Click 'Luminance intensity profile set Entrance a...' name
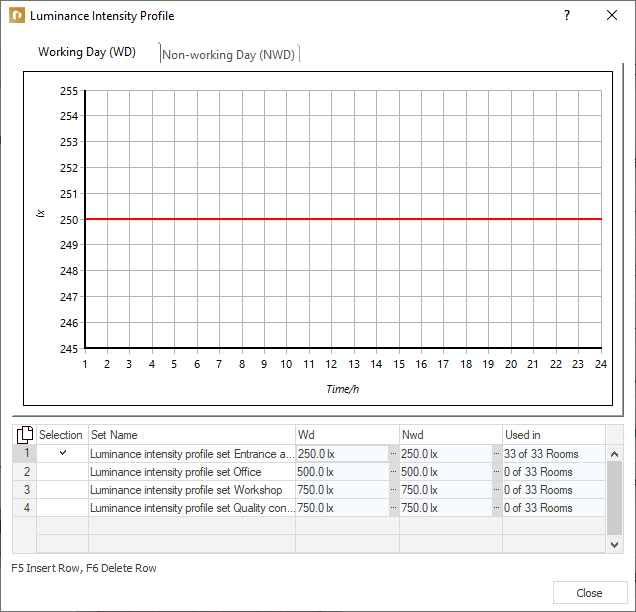636x612 pixels. 192,454
